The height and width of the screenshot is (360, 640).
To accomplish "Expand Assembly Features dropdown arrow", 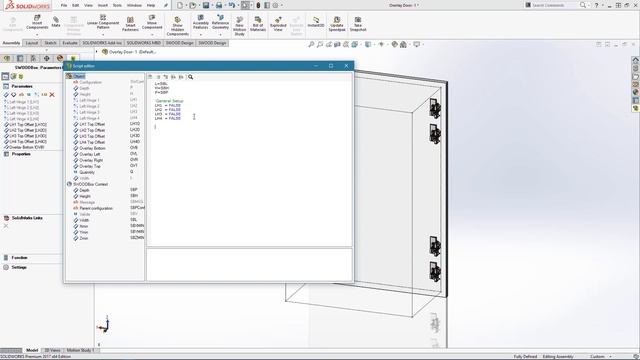I will (x=200, y=35).
